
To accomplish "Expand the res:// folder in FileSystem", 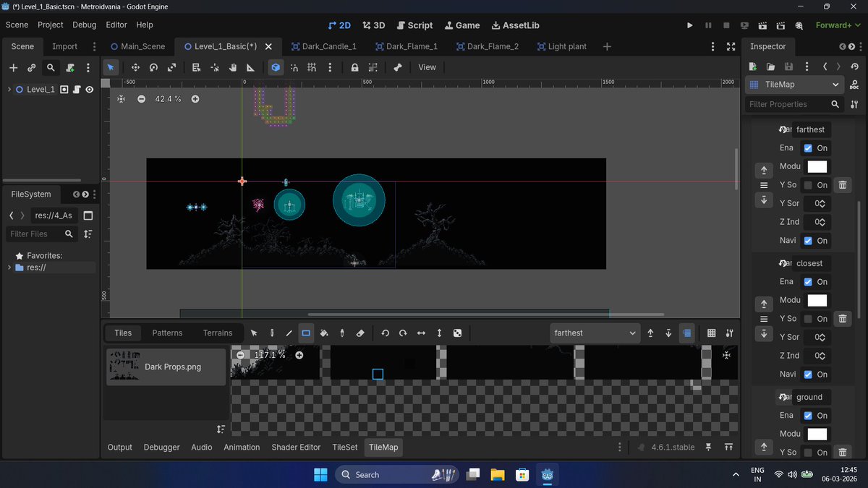I will click(9, 267).
